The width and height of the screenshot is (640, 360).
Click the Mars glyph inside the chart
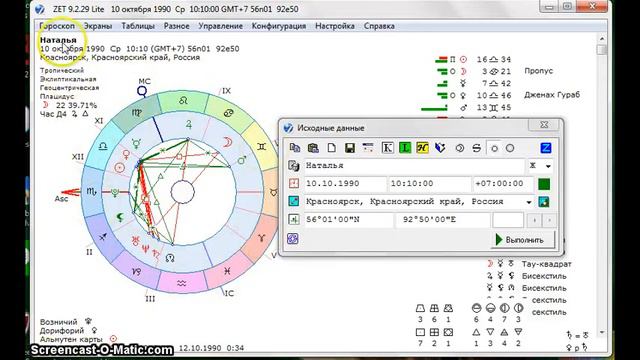click(x=242, y=160)
